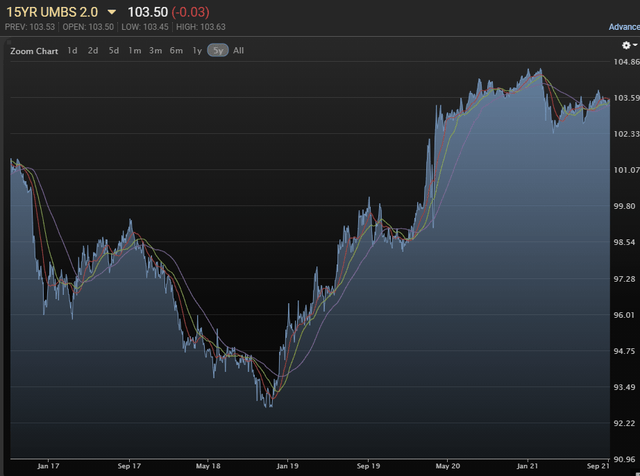Click the price change (-0.03)
This screenshot has height=476, width=640.
coord(191,12)
